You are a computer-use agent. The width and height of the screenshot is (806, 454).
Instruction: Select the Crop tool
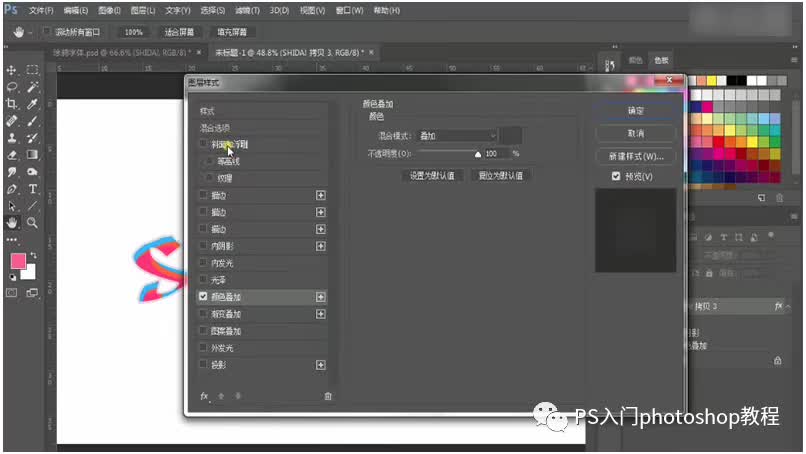click(x=12, y=104)
